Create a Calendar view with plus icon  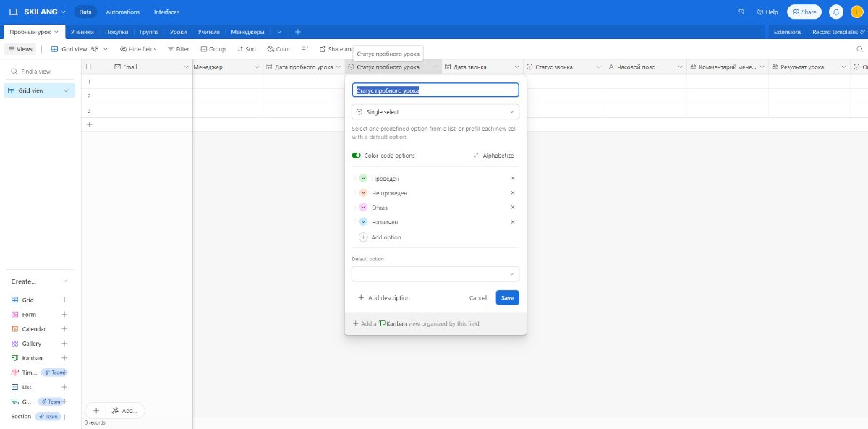(x=64, y=329)
